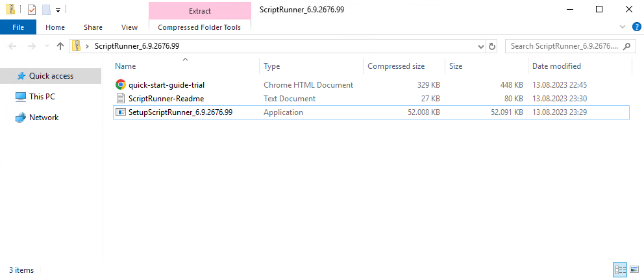Sort files by Date modified column
644x278 pixels.
[x=556, y=66]
